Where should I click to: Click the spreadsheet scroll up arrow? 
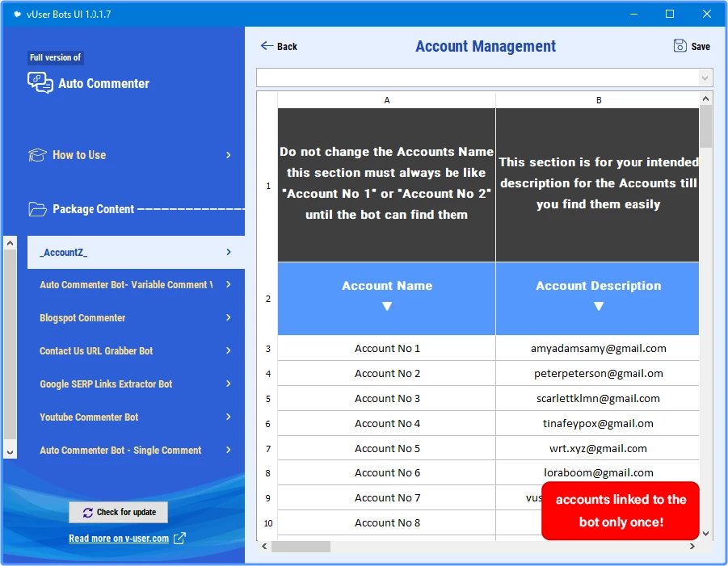point(705,99)
